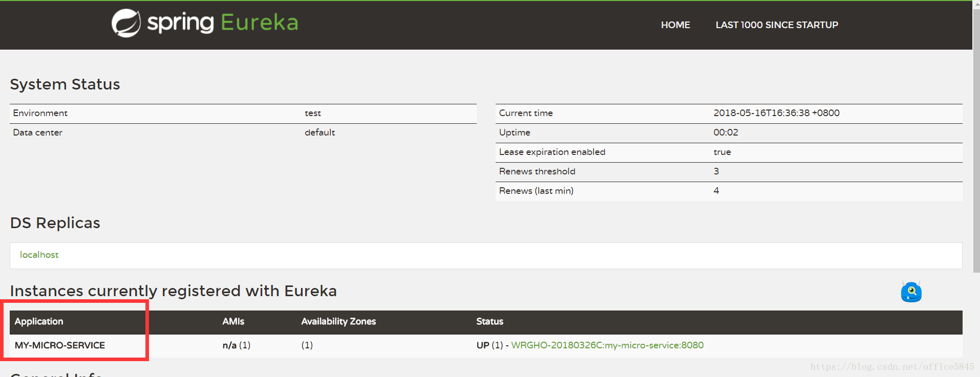Select Lease expiration enabled value true

pyautogui.click(x=722, y=152)
